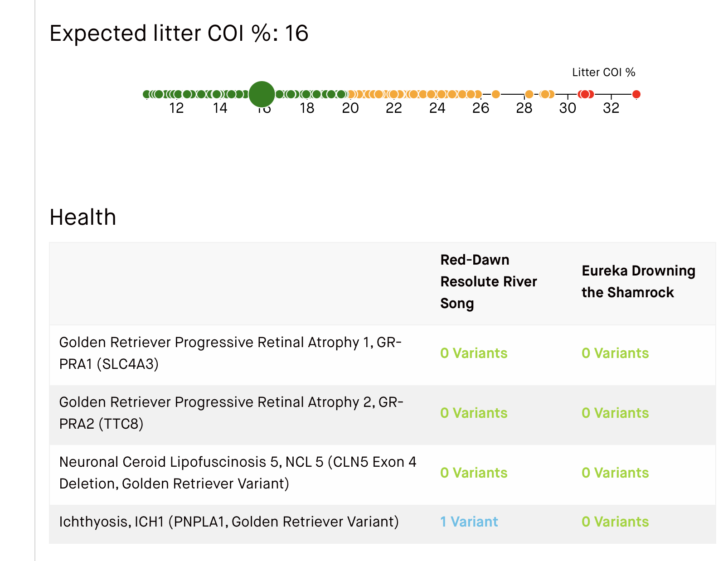
Task: Click the "Eureka Drowning the Shamrock" column header
Action: coord(638,281)
